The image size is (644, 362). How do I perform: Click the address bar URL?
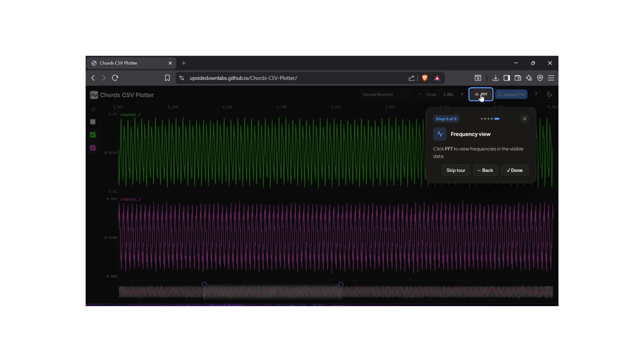tap(244, 78)
